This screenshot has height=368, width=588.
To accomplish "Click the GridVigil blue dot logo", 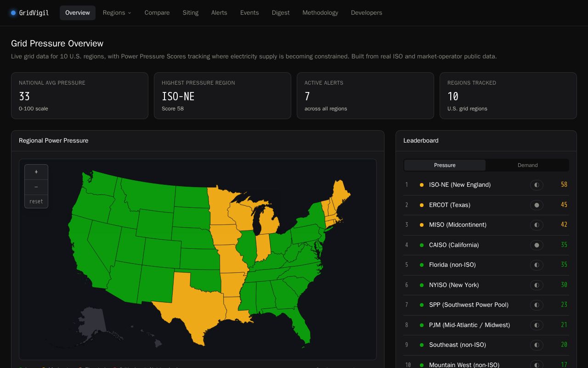I will point(13,13).
